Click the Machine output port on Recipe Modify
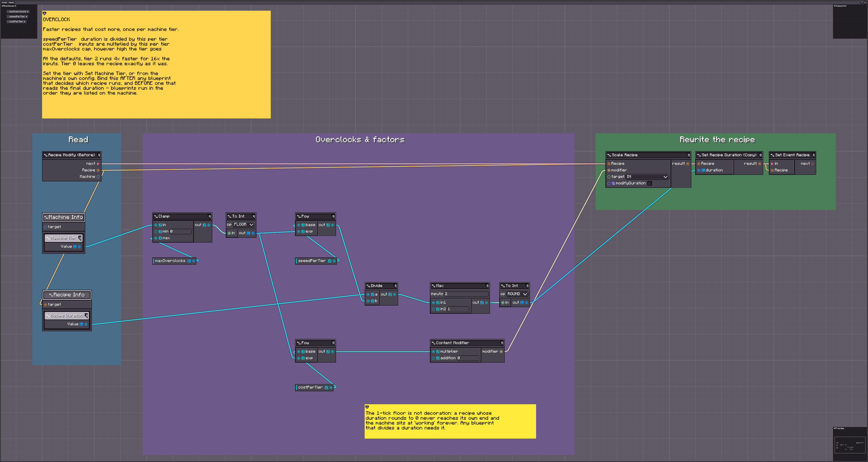Image resolution: width=868 pixels, height=462 pixels. tap(98, 177)
